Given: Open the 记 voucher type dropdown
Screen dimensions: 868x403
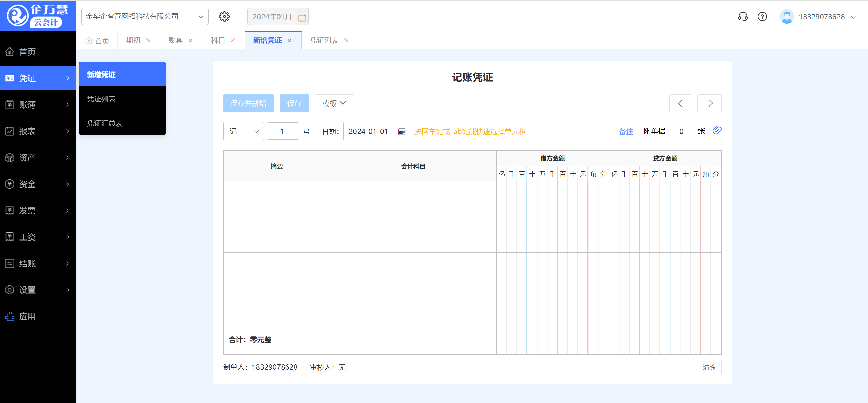Looking at the screenshot, I should 243,131.
